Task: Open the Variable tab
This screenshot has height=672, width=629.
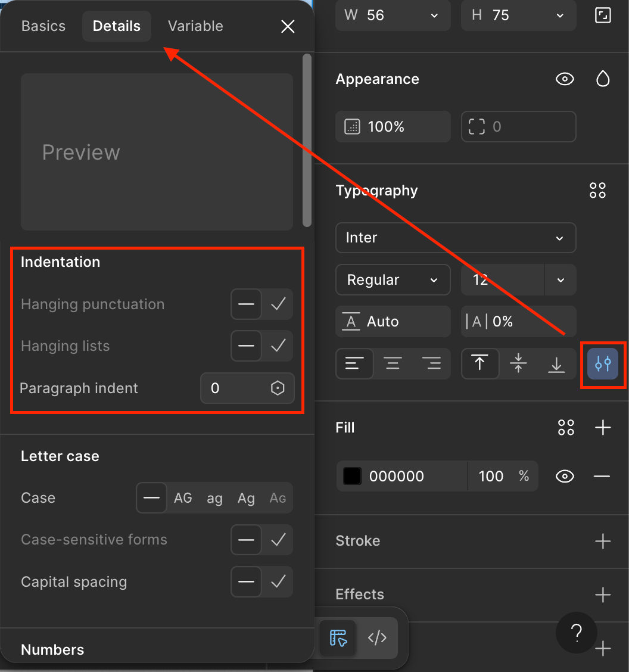Action: (195, 26)
